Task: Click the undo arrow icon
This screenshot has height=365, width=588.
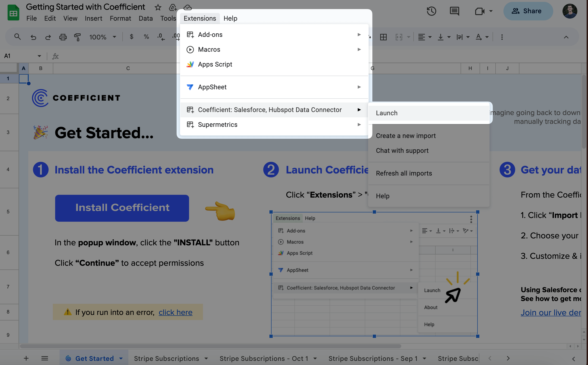Action: 33,37
